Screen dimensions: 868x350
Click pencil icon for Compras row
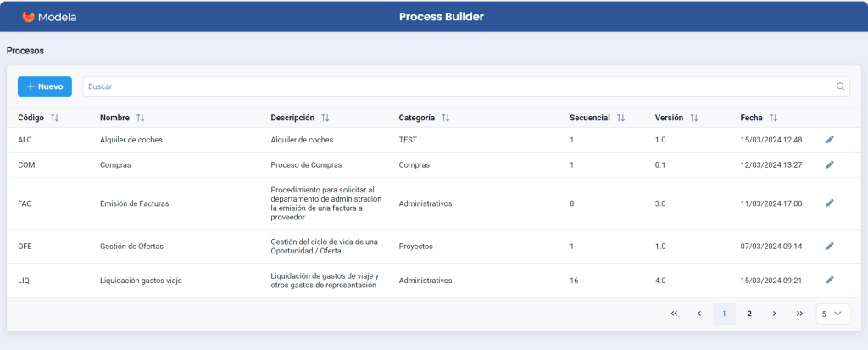830,164
